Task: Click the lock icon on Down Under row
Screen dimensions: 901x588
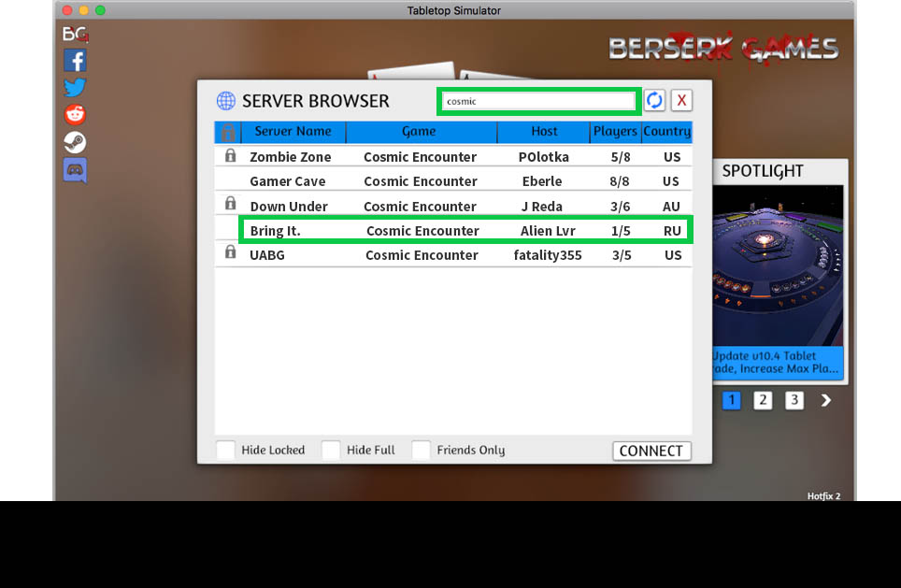Action: [x=231, y=203]
